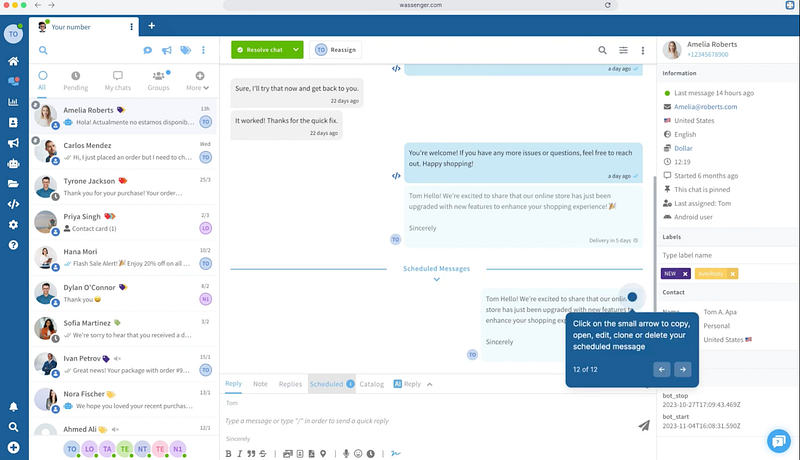Toggle italic formatting in message composer
The image size is (800, 460).
[241, 453]
